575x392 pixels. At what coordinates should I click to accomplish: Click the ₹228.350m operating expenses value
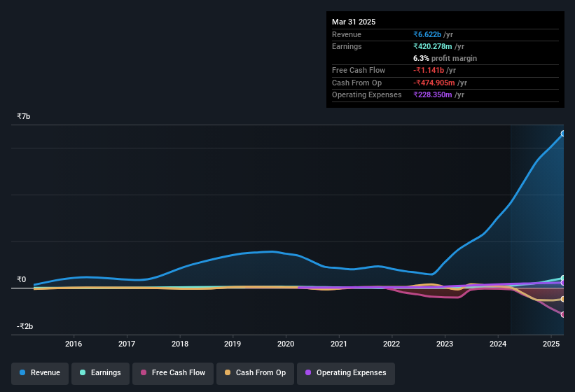pos(433,95)
